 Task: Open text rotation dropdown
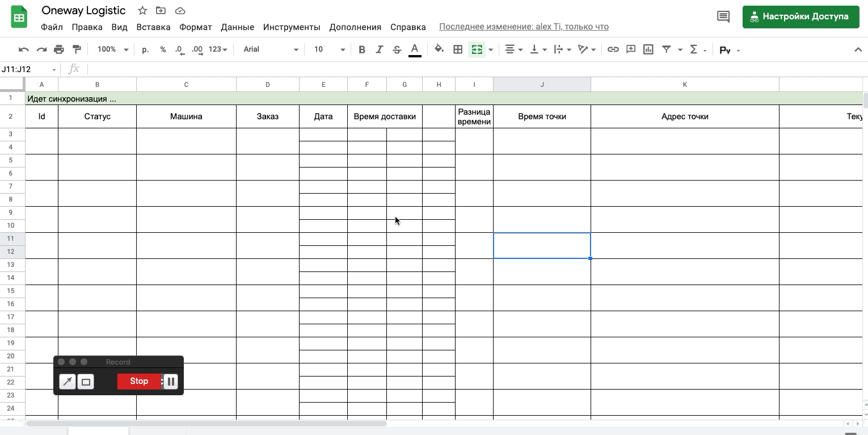pos(587,49)
